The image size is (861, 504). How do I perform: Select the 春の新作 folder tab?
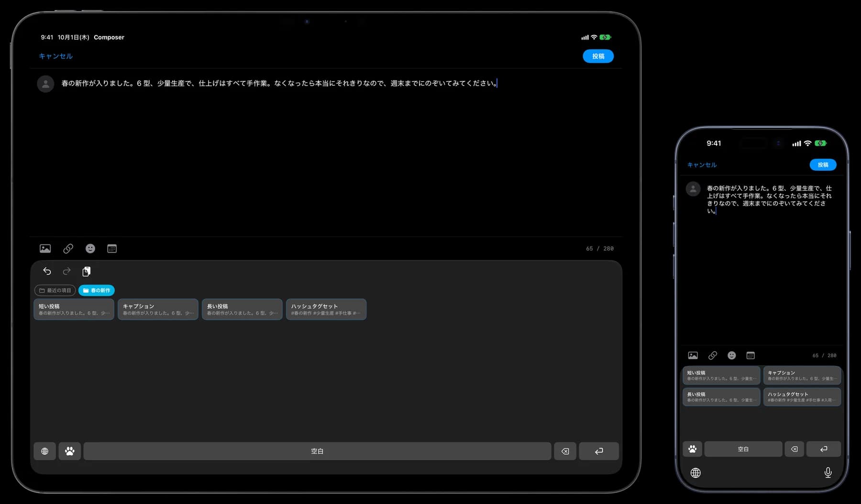(97, 290)
